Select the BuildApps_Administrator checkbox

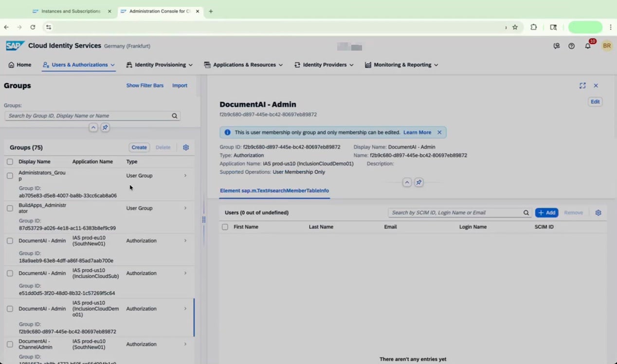click(x=10, y=208)
